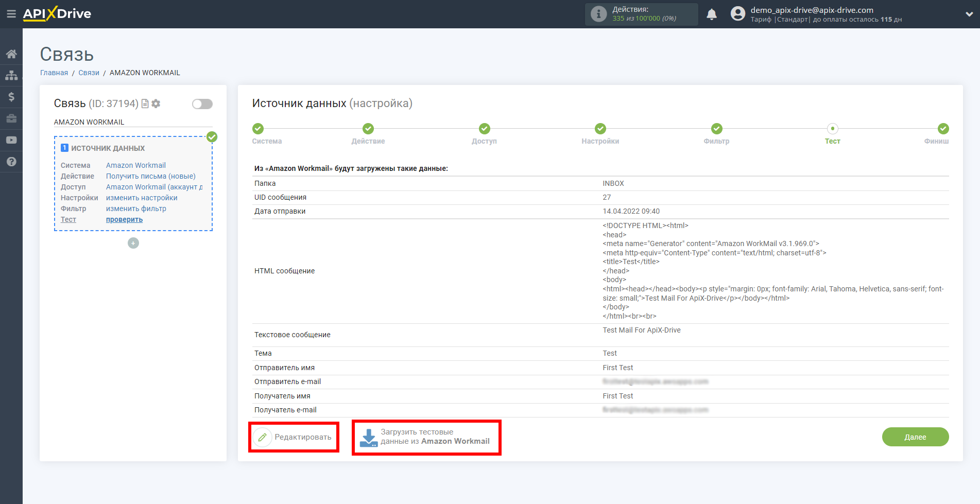This screenshot has height=504, width=980.
Task: Click Получить письма (новые) link
Action: pos(151,176)
